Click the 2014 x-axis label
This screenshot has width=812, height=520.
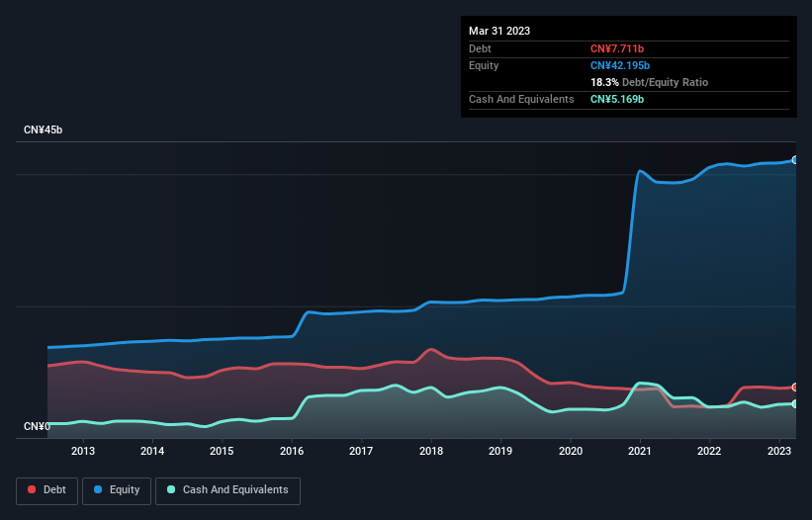[x=152, y=451]
